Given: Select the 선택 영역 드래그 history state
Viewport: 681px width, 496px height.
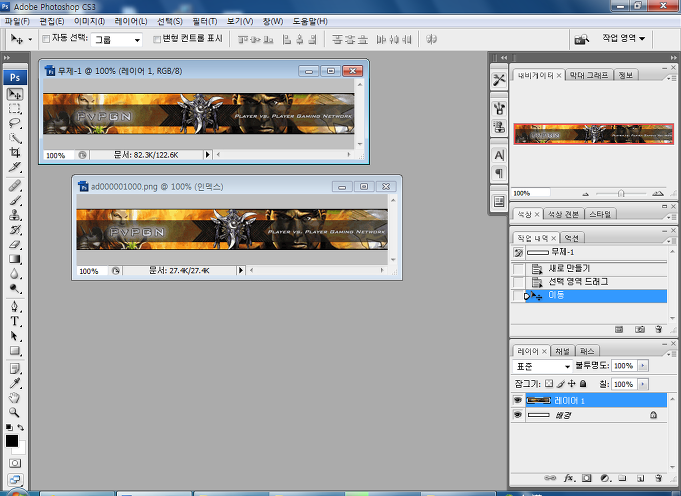Looking at the screenshot, I should [x=588, y=282].
